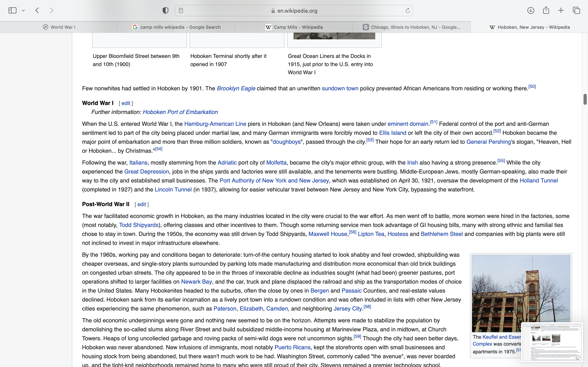Open the Hoboken Port of Embarkation link
The width and height of the screenshot is (588, 367).
(x=180, y=112)
